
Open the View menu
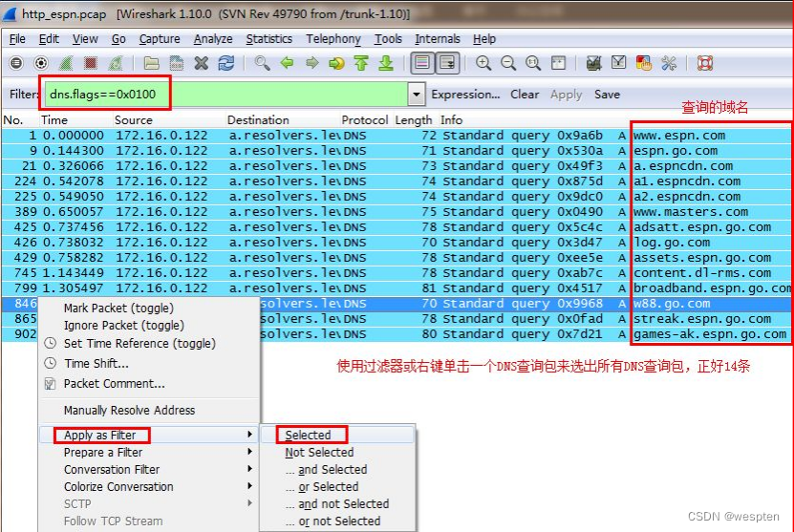(85, 39)
